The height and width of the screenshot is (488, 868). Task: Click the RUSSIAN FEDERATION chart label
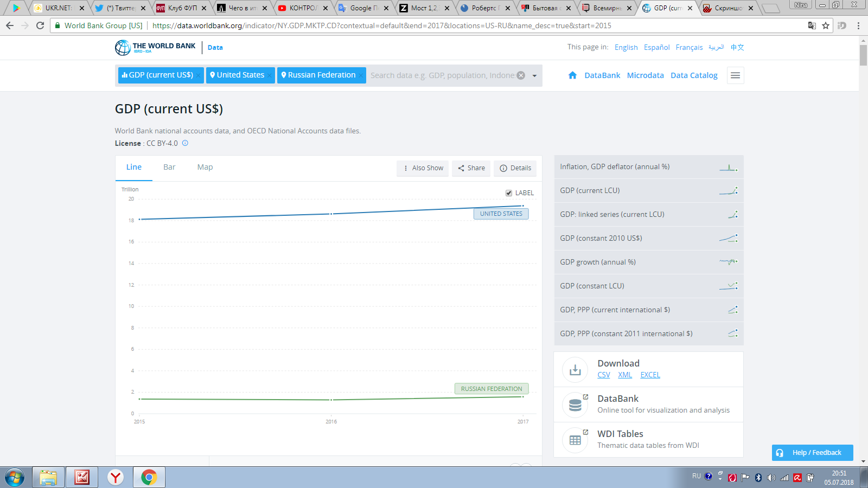pyautogui.click(x=492, y=389)
